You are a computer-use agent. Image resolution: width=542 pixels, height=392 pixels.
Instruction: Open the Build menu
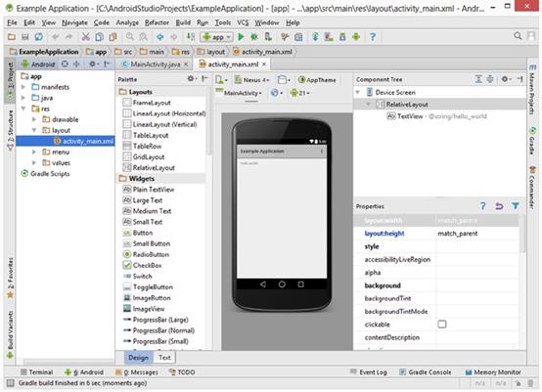pos(183,22)
